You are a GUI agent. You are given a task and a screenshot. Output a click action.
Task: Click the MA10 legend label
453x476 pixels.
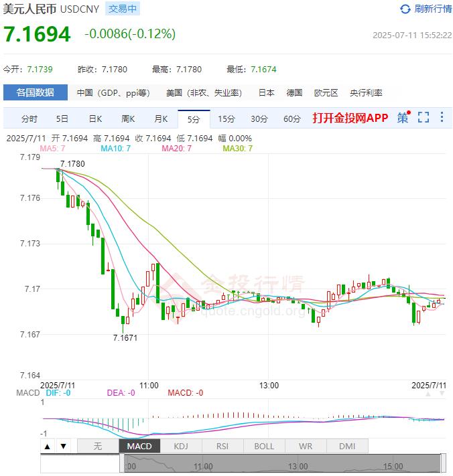[115, 149]
